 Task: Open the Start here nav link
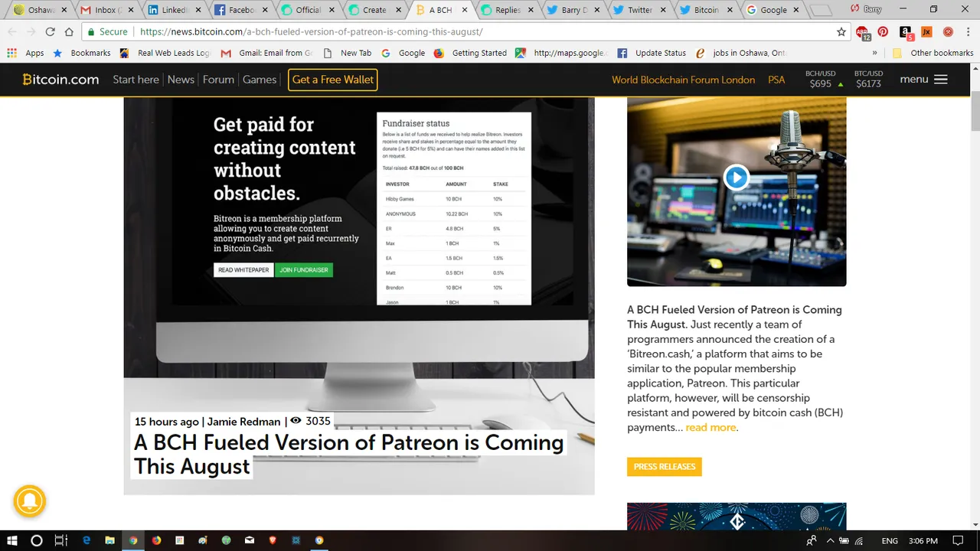(136, 80)
